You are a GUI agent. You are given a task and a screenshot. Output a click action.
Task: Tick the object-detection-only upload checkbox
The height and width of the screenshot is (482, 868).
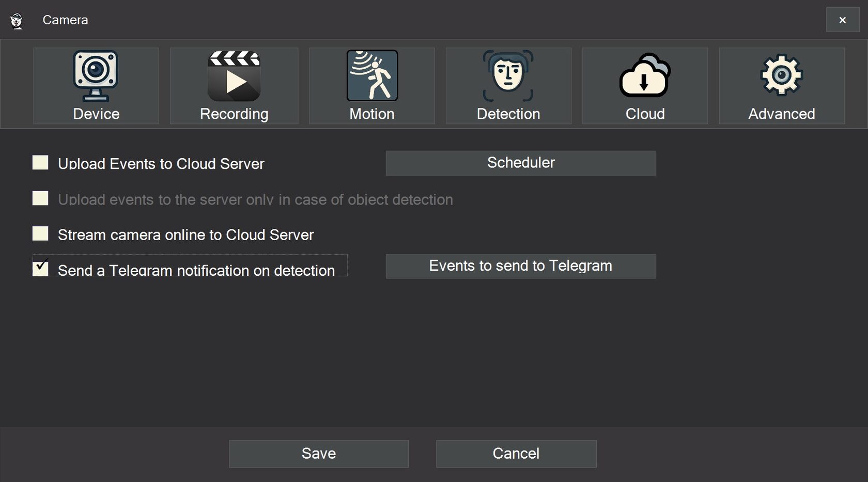click(40, 198)
